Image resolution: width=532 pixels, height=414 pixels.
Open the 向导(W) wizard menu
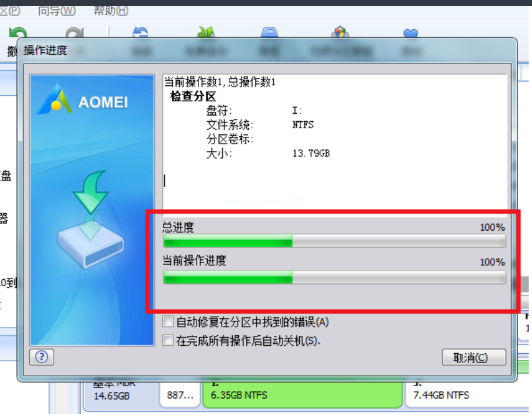pyautogui.click(x=57, y=11)
